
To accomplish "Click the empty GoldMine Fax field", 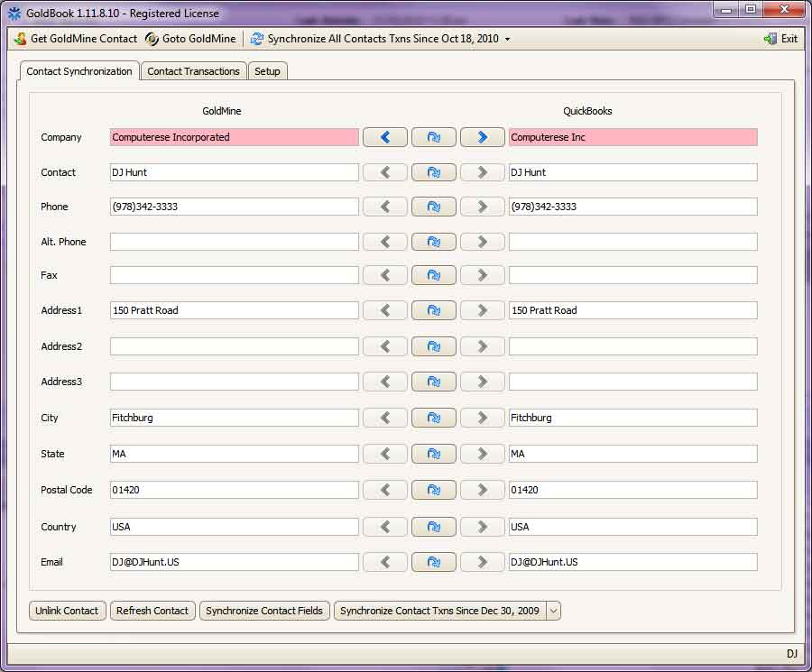I will click(x=234, y=275).
